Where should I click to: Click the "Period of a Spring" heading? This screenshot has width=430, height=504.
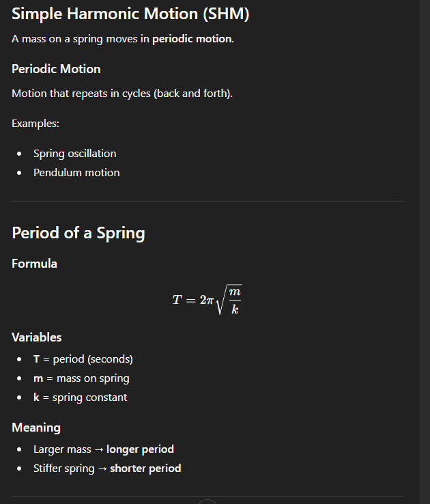(78, 233)
